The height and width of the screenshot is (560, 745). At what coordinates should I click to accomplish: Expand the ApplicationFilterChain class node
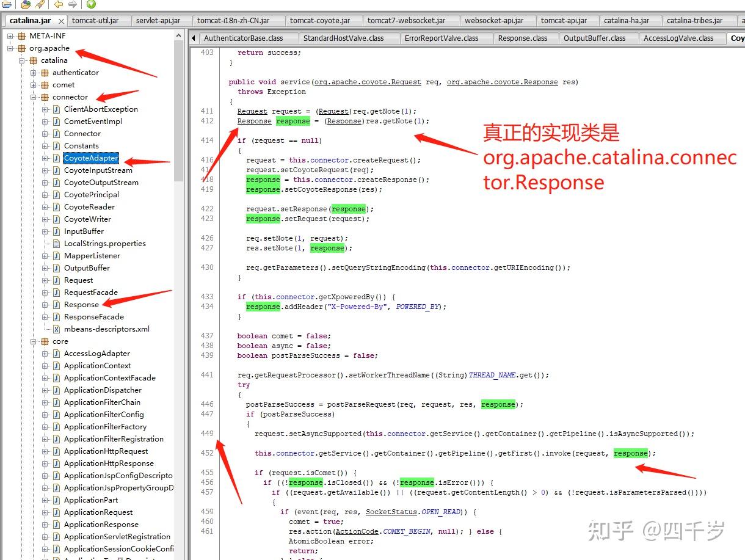[45, 402]
